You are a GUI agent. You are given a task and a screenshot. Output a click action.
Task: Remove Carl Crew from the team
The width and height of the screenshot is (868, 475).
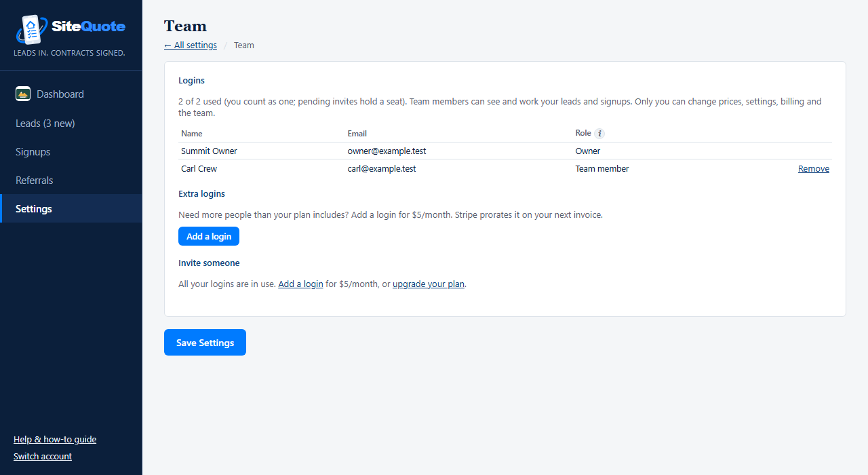click(x=814, y=169)
